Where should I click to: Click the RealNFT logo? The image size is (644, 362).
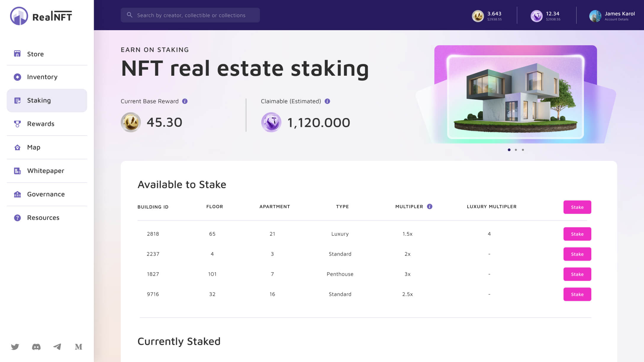click(41, 16)
